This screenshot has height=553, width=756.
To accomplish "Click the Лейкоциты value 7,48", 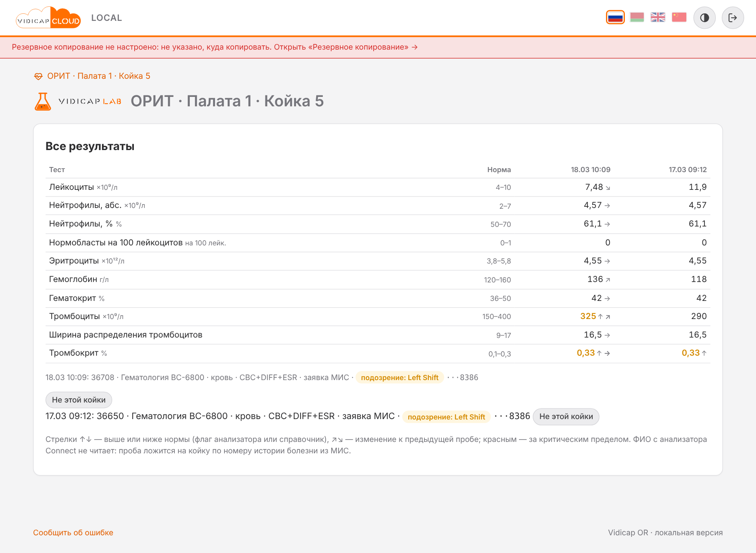I will pos(594,187).
